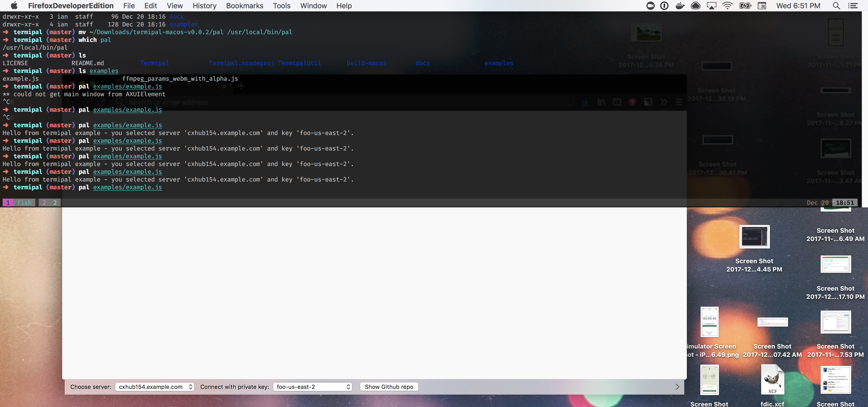Open the Tools menu
The image size is (868, 407).
[x=281, y=6]
